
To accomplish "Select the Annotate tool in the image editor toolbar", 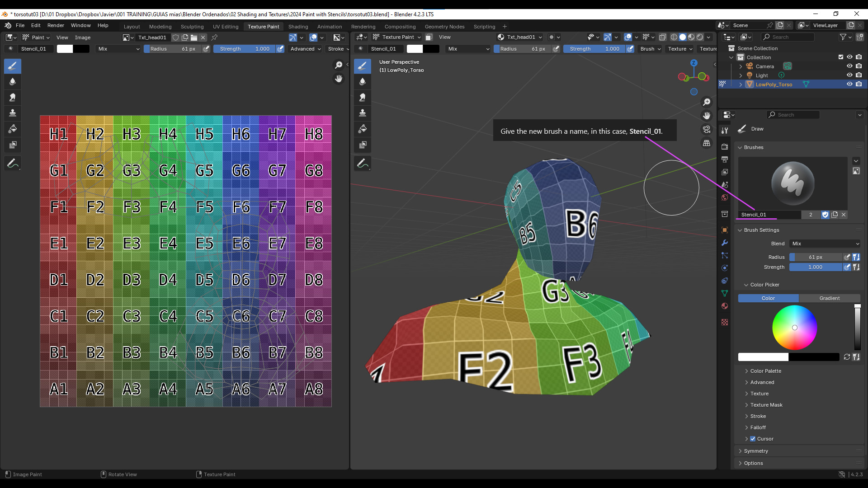I will coord(13,164).
